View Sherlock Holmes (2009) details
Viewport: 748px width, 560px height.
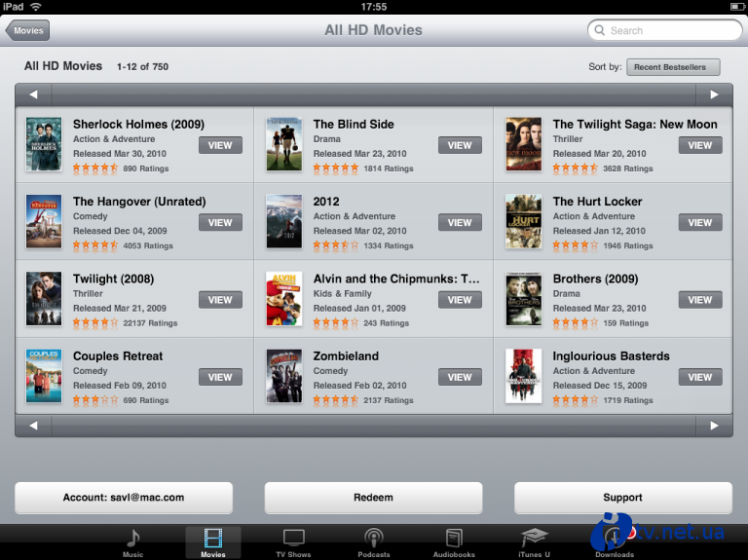220,145
